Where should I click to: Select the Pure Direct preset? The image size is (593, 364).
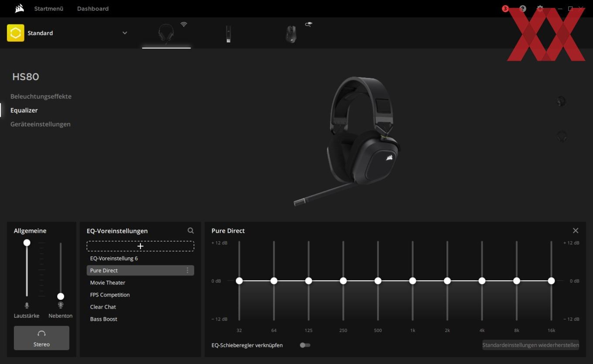click(140, 271)
